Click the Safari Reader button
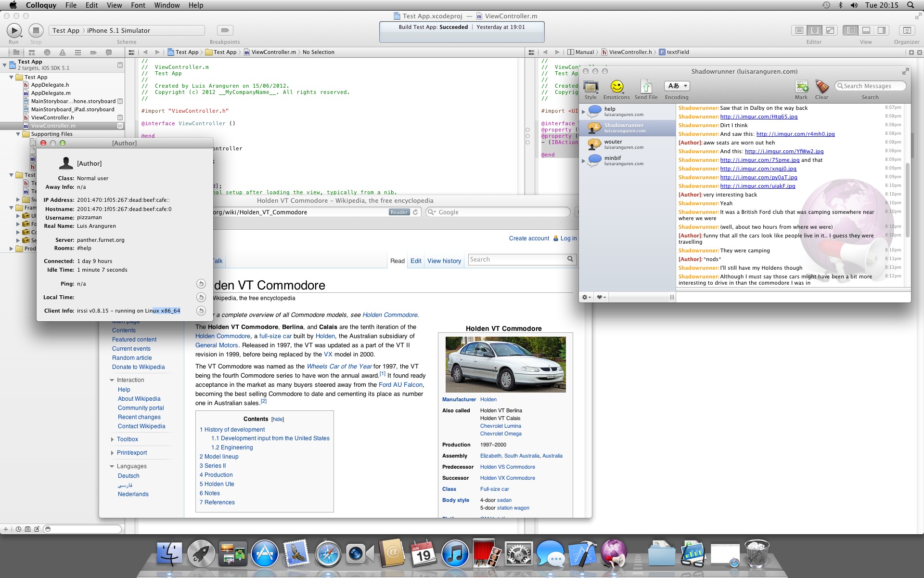924x578 pixels. coord(399,212)
